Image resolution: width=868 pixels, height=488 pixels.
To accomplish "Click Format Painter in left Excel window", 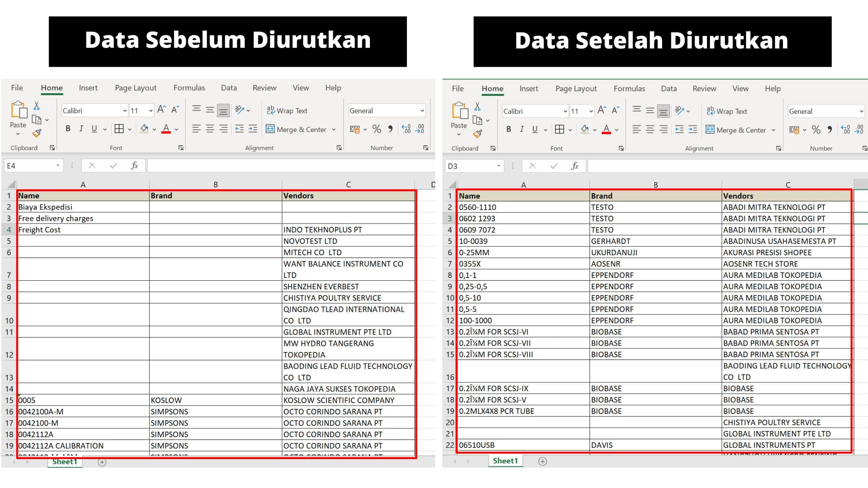I will point(37,133).
